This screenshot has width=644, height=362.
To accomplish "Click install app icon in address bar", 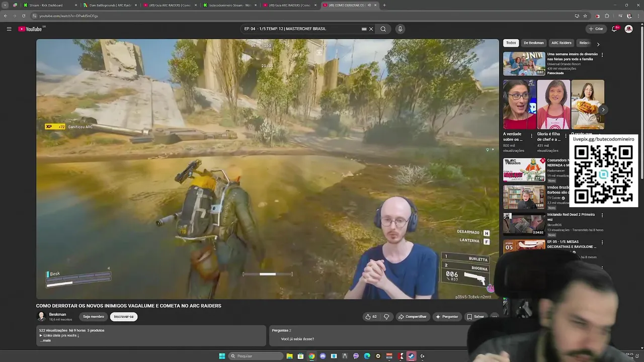I will tap(577, 16).
